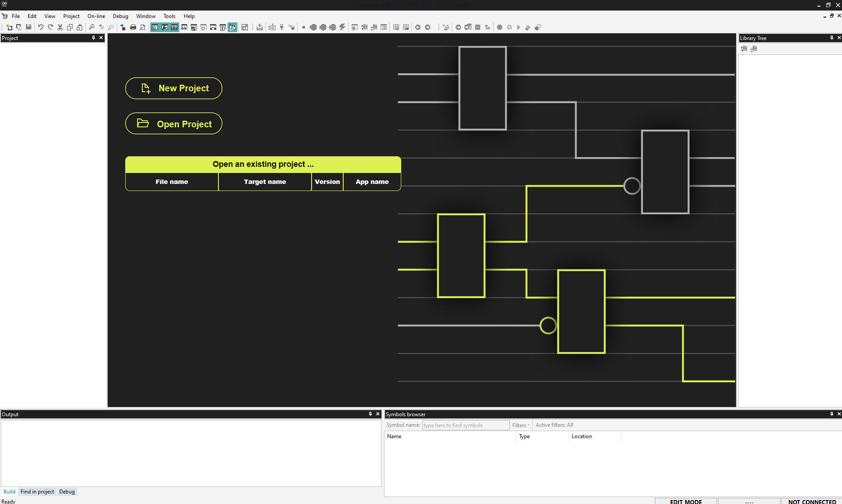This screenshot has height=504, width=842.
Task: Click the Print preview icon
Action: (143, 27)
